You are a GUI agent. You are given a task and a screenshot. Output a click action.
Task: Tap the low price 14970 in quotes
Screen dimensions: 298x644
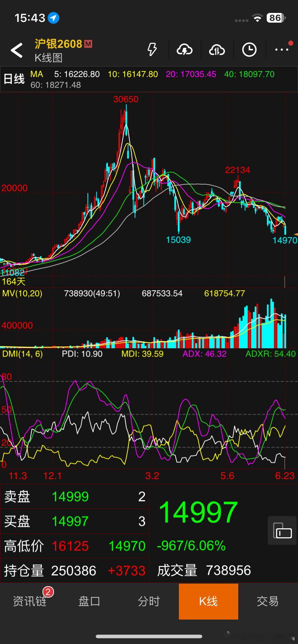[x=127, y=546]
